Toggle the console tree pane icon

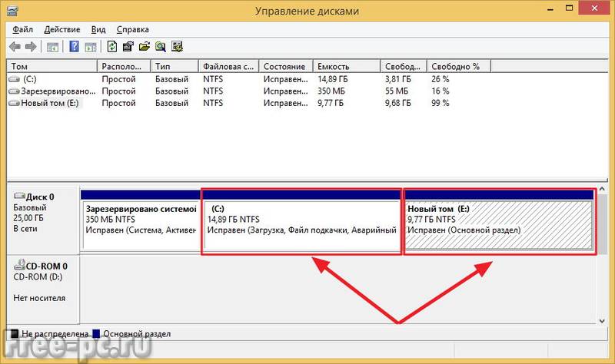point(52,47)
